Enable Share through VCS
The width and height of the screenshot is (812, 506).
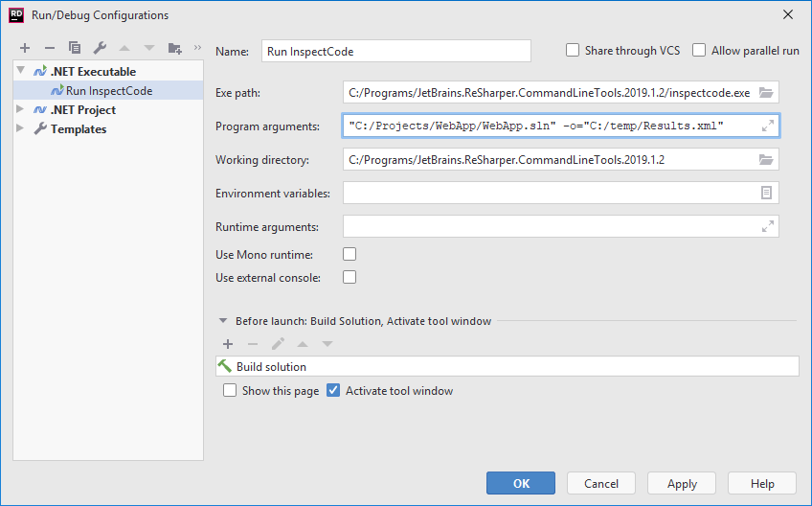click(573, 51)
